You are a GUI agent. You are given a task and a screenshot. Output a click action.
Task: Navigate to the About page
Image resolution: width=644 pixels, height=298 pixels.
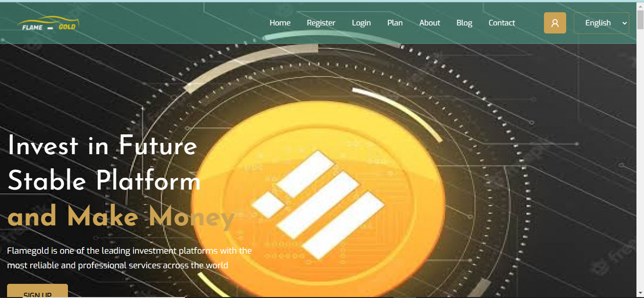tap(429, 23)
